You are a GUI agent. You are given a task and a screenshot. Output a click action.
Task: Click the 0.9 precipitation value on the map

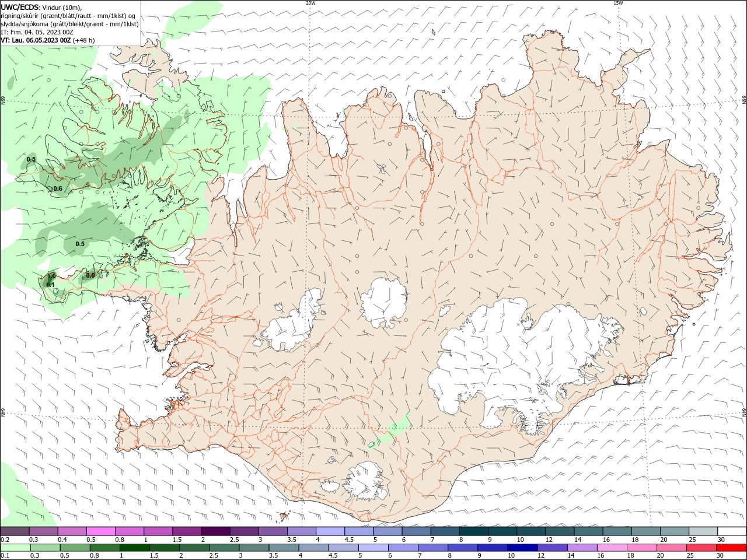click(x=90, y=275)
